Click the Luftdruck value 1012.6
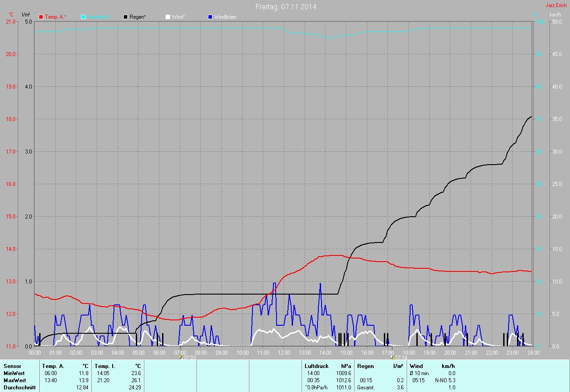 point(343,380)
